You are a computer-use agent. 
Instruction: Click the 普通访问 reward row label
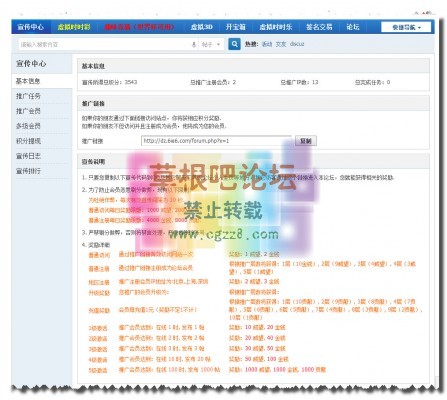pos(99,255)
